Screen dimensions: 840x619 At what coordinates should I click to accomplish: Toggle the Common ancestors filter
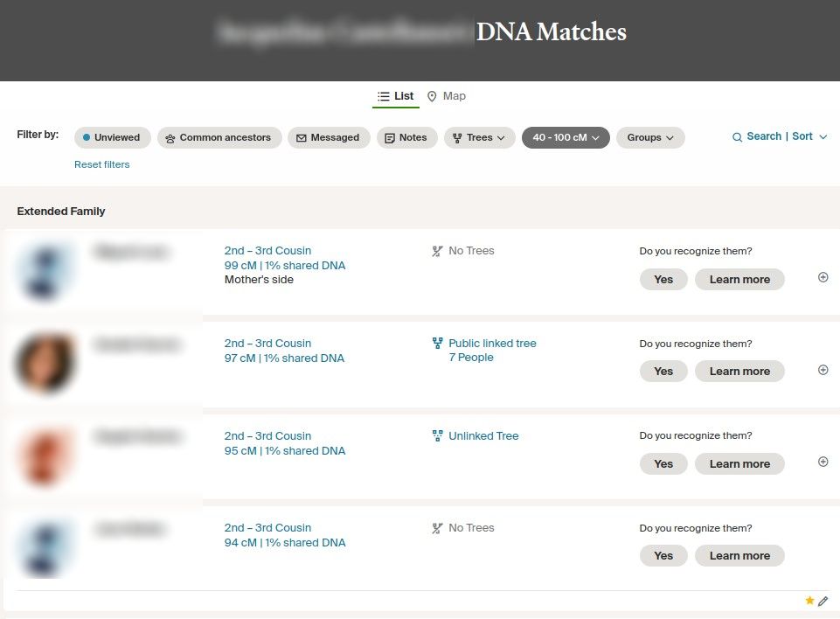coord(219,137)
